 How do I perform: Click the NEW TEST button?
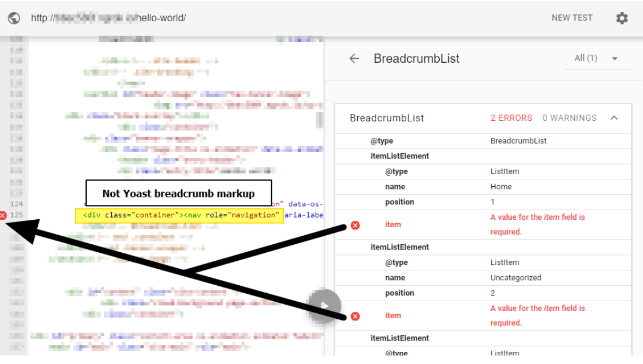572,18
